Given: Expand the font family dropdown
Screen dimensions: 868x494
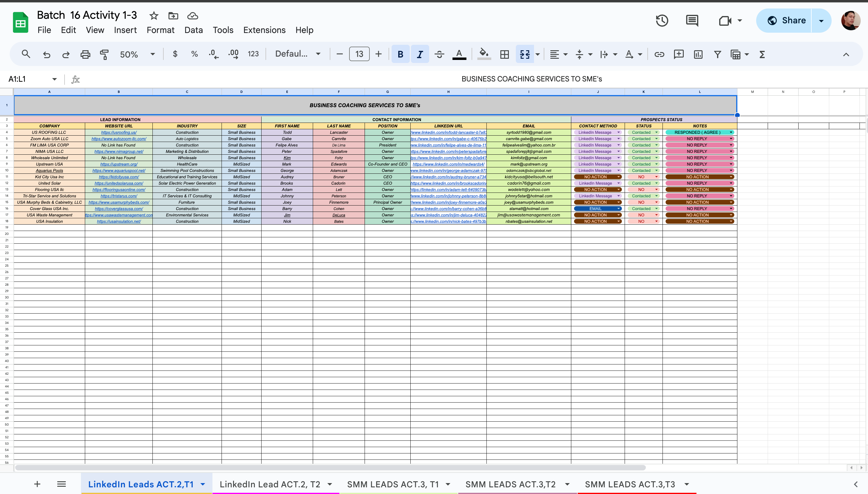Looking at the screenshot, I should tap(298, 54).
